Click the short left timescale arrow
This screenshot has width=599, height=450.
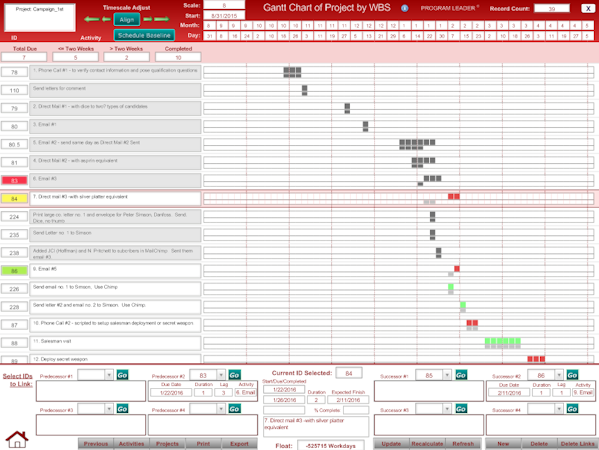pos(107,19)
